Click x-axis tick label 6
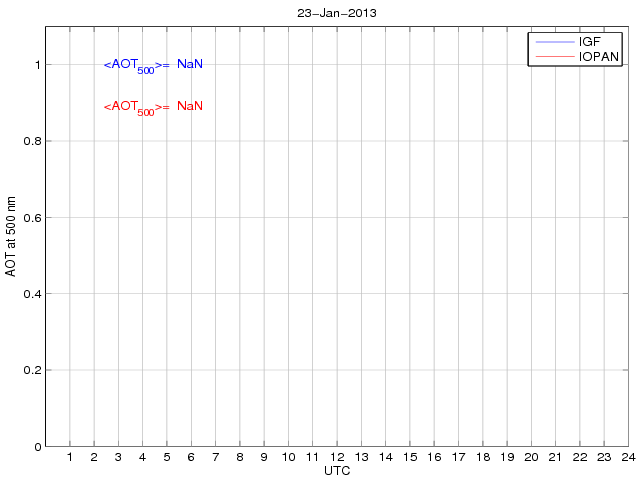 pos(191,457)
